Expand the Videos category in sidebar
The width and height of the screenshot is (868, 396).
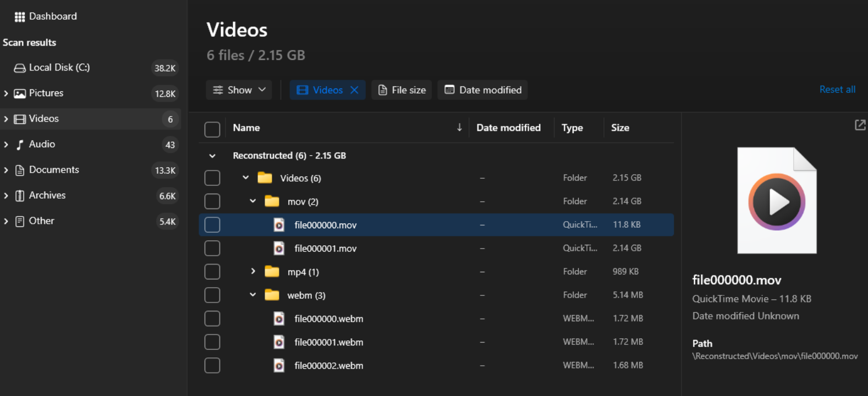click(x=6, y=119)
